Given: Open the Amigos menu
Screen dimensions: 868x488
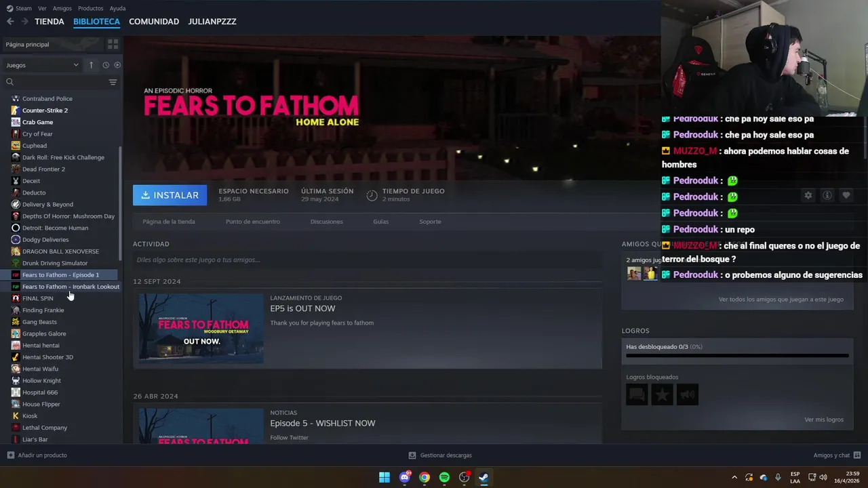Looking at the screenshot, I should [62, 8].
